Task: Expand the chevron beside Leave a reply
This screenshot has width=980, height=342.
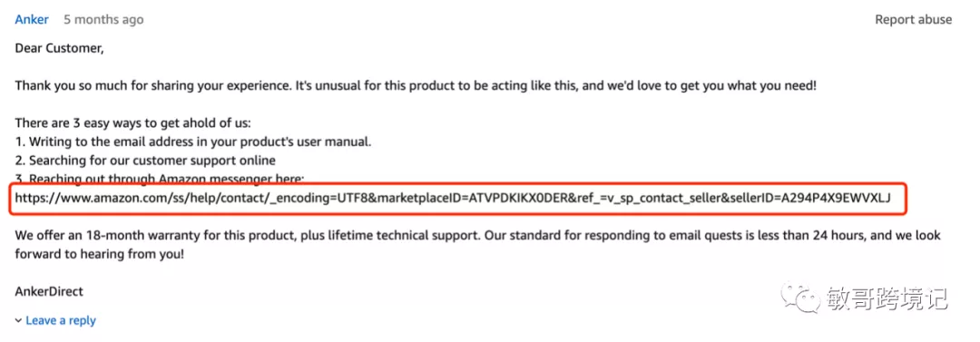Action: point(18,321)
